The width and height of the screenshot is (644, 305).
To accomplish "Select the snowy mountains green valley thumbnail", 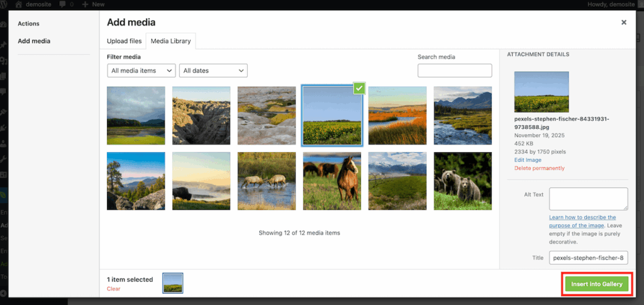I will [397, 181].
